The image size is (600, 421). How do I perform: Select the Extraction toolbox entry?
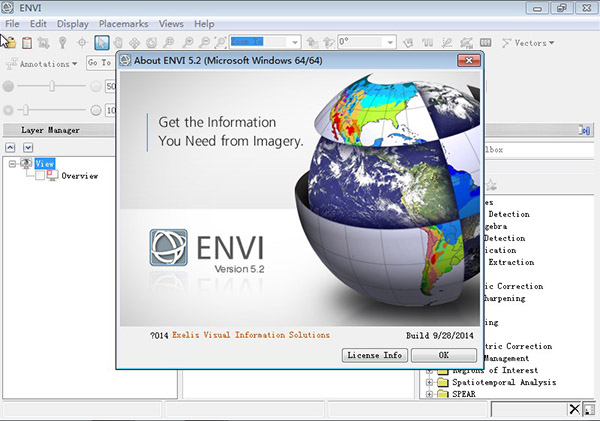coord(511,262)
